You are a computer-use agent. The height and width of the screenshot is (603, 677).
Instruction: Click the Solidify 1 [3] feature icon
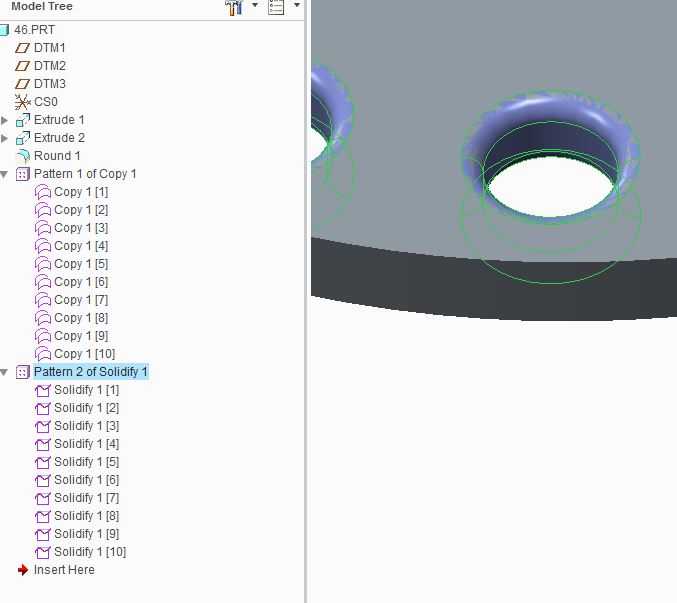tap(43, 426)
